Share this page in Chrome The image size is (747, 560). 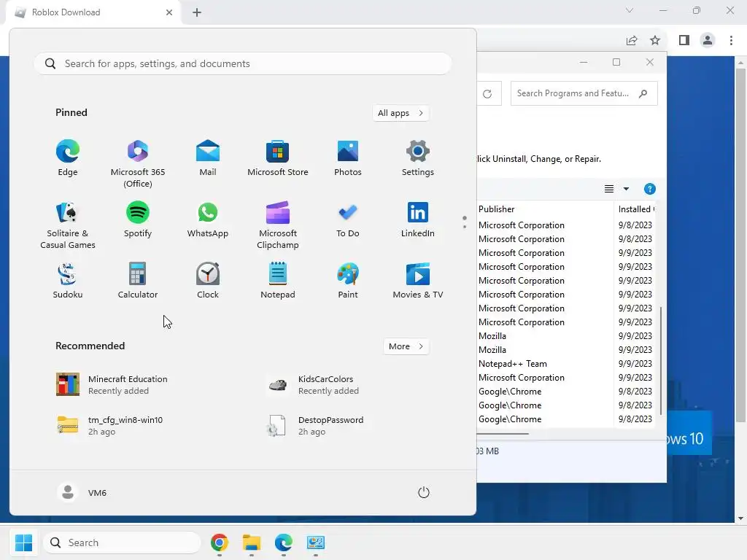click(632, 41)
